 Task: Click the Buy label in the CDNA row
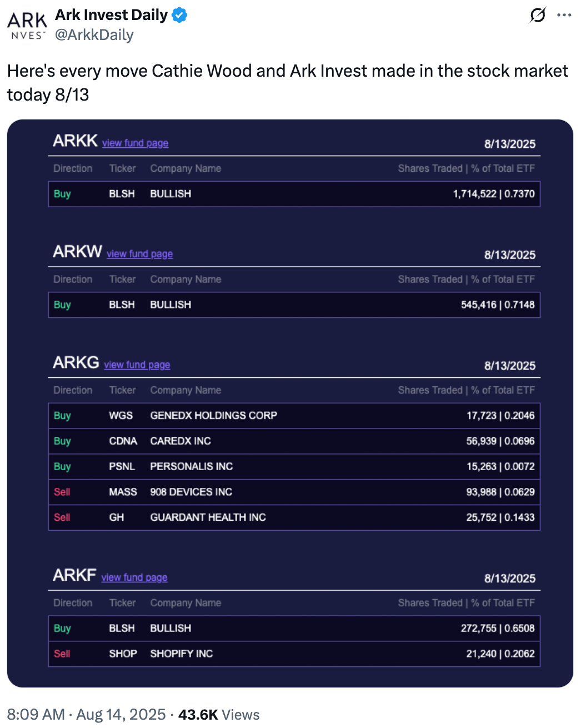[62, 441]
